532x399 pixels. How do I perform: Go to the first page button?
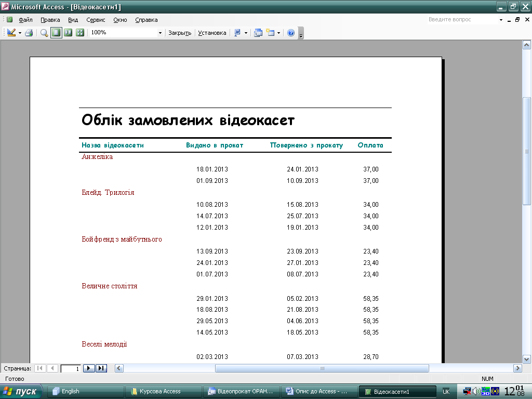[40, 368]
